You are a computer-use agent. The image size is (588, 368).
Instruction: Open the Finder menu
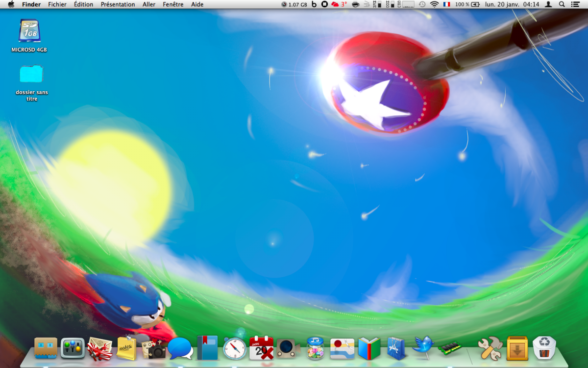click(31, 4)
